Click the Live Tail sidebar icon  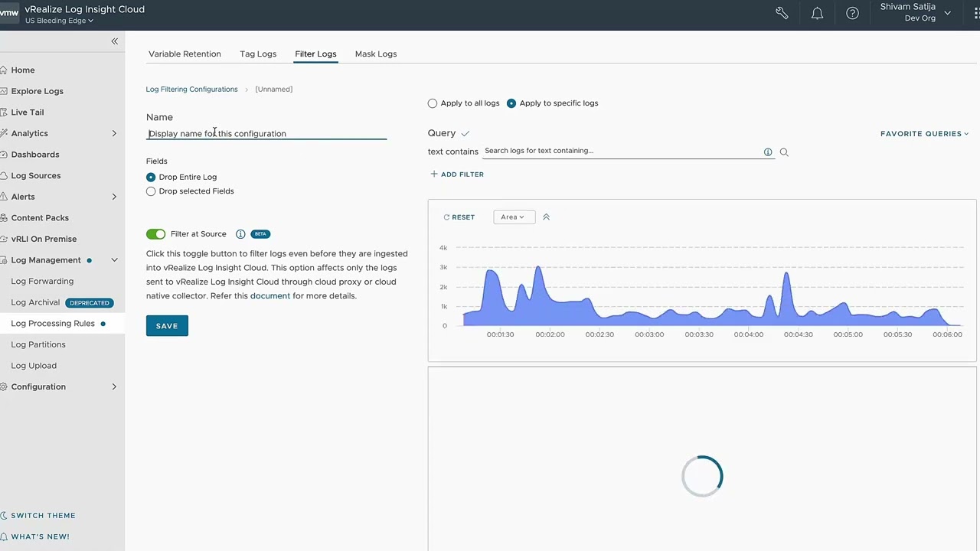(x=4, y=112)
